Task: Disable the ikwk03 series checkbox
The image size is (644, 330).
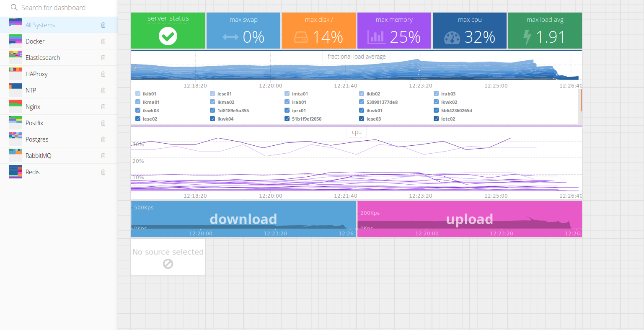Action: pos(138,111)
